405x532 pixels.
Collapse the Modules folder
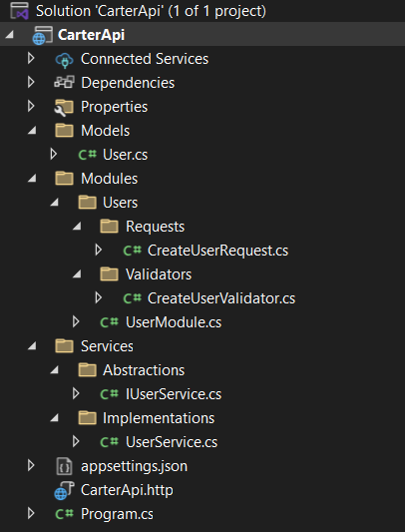(32, 178)
